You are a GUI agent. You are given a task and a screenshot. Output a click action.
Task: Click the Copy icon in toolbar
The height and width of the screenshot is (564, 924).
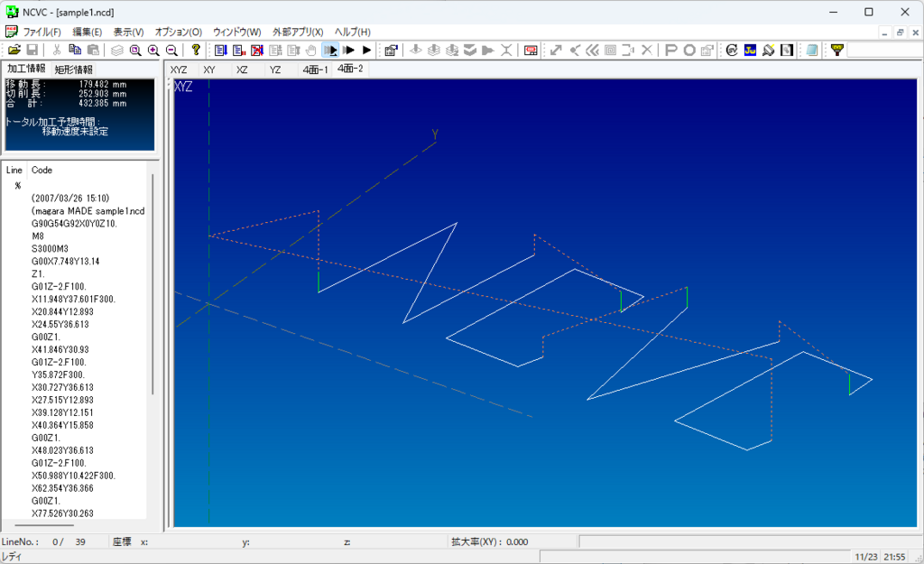75,51
